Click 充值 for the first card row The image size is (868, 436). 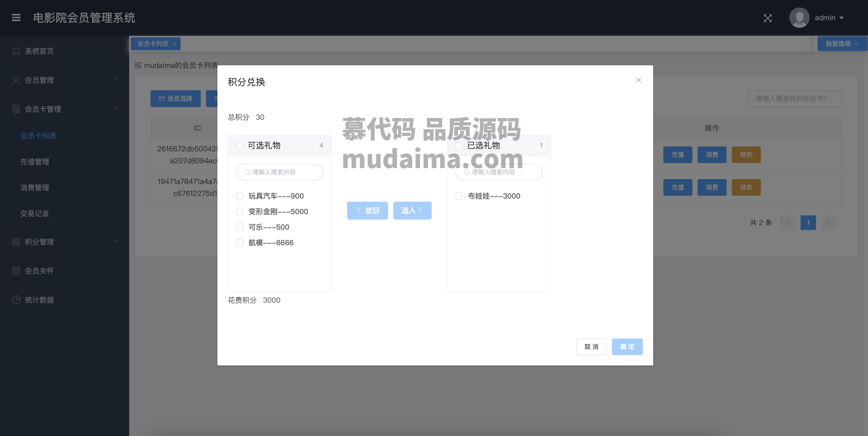click(678, 154)
